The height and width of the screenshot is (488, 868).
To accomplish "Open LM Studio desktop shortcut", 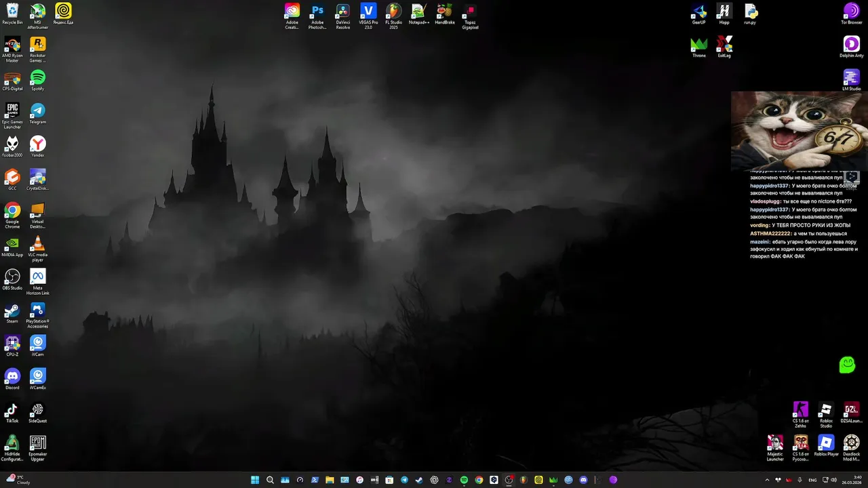I will tap(852, 80).
